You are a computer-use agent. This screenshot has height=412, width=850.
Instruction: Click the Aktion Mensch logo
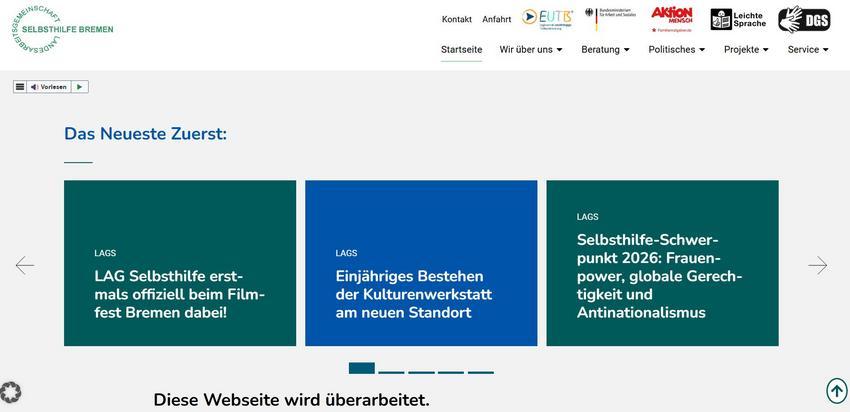pos(671,18)
